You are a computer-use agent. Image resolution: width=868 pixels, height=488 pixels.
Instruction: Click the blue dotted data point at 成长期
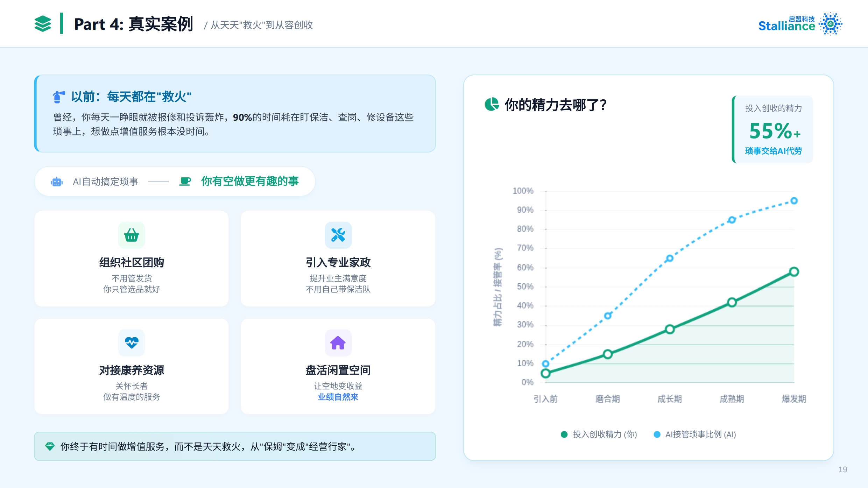pyautogui.click(x=670, y=259)
